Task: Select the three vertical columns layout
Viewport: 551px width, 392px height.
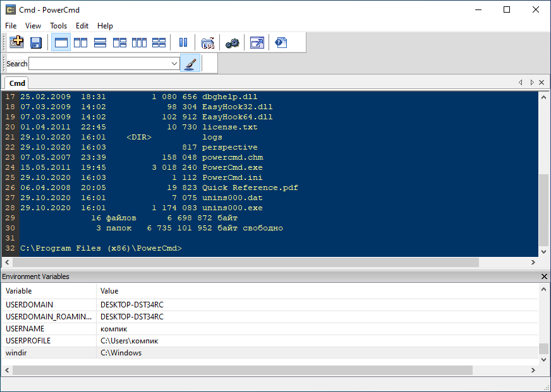Action: point(139,42)
